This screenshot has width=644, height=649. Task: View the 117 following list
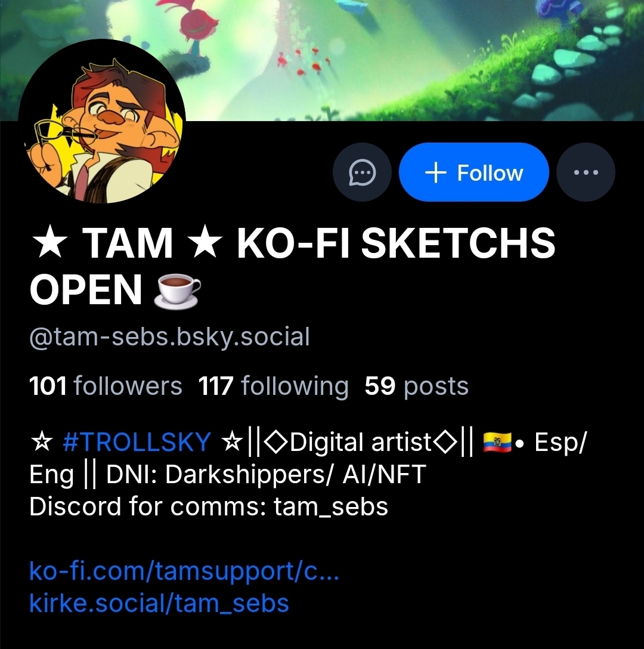click(273, 386)
